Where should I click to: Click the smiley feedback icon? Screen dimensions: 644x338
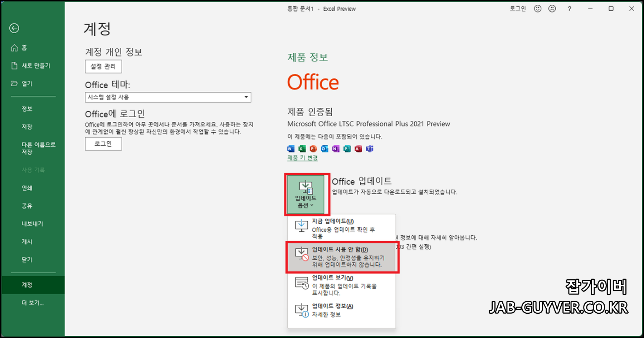[x=537, y=9]
